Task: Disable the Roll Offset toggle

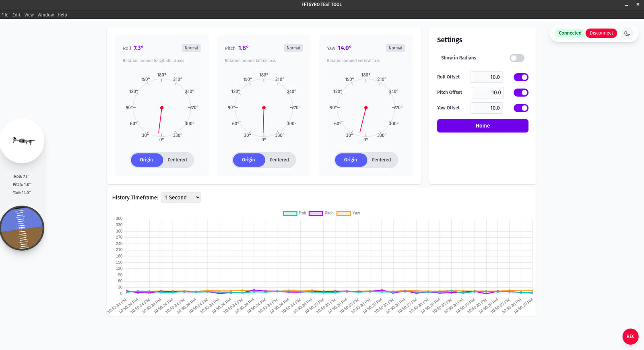Action: point(521,77)
